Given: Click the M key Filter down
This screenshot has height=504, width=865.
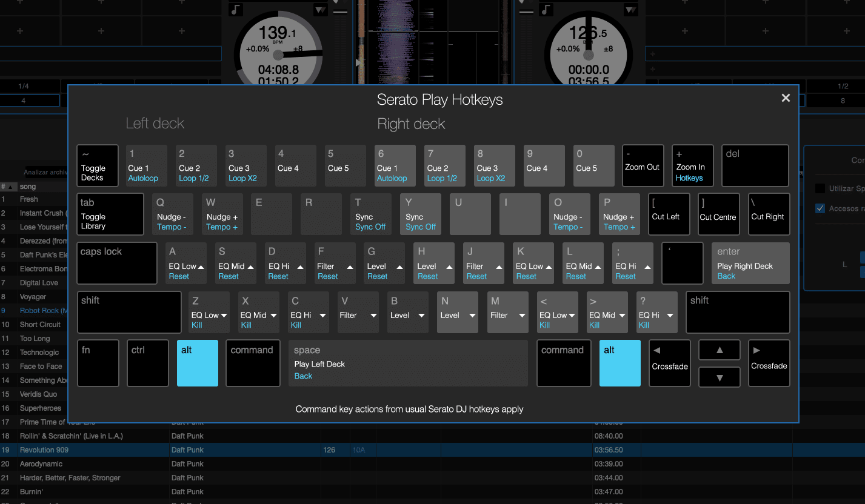Looking at the screenshot, I should [508, 312].
